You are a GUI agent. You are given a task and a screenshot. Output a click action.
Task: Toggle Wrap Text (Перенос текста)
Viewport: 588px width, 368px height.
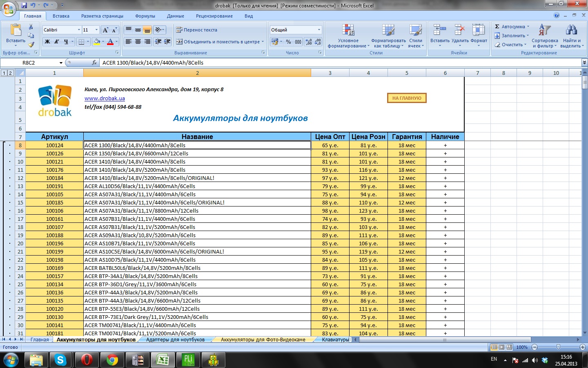click(x=197, y=30)
